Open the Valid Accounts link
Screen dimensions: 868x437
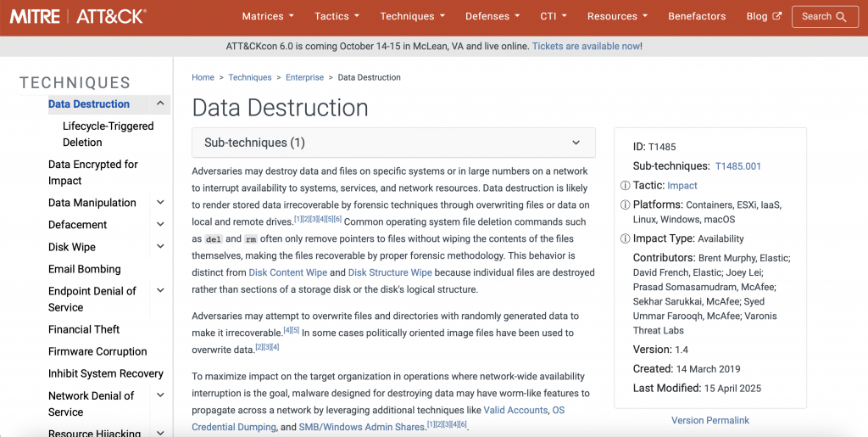tap(516, 411)
